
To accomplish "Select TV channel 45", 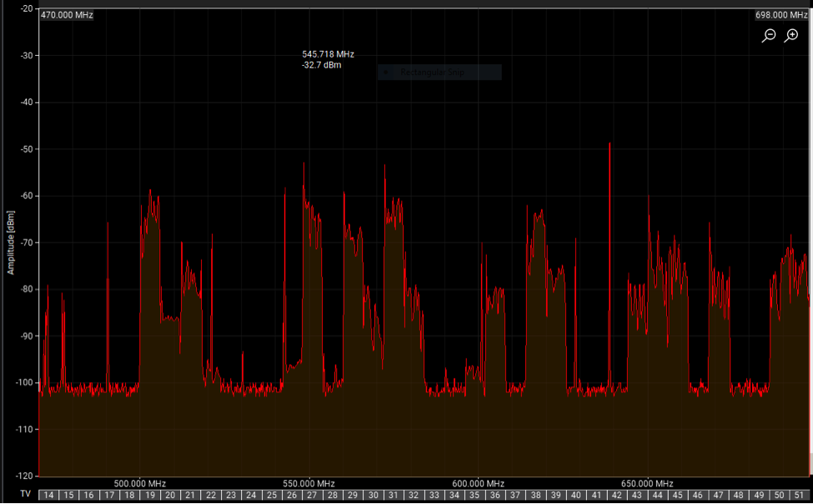I will 678,495.
